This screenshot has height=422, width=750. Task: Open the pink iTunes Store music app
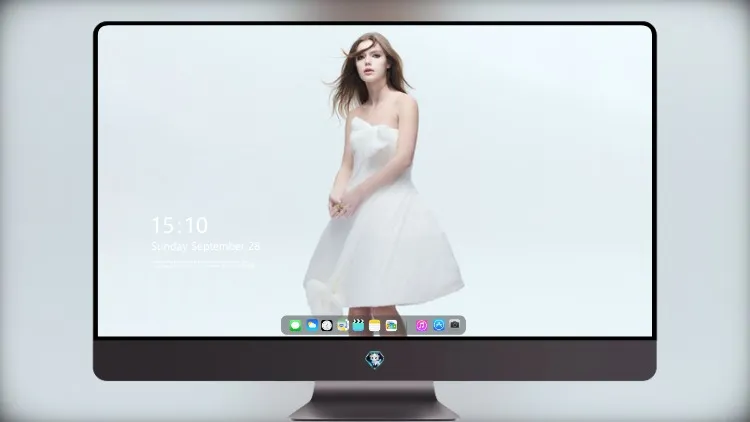(x=421, y=325)
